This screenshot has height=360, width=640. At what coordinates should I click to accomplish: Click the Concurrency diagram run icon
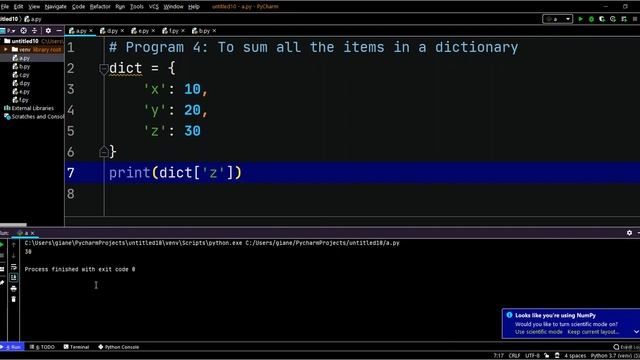pyautogui.click(x=624, y=19)
